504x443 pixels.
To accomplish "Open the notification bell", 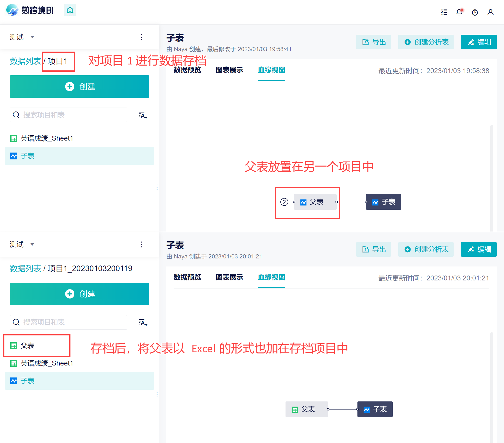I will click(x=459, y=12).
